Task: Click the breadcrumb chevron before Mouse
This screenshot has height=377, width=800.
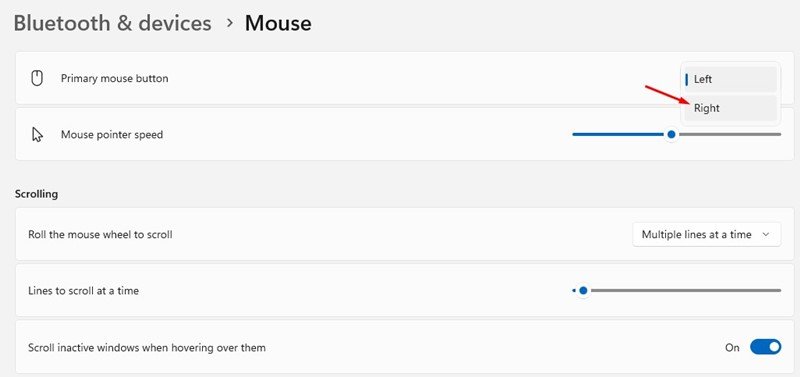Action: point(230,23)
